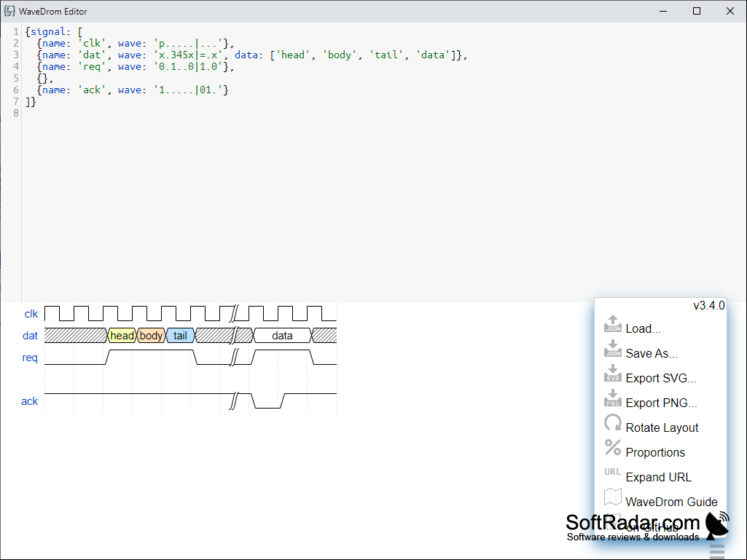Image resolution: width=747 pixels, height=560 pixels.
Task: Place the cursor in code line 1 '{signal: ['
Action: pos(54,32)
